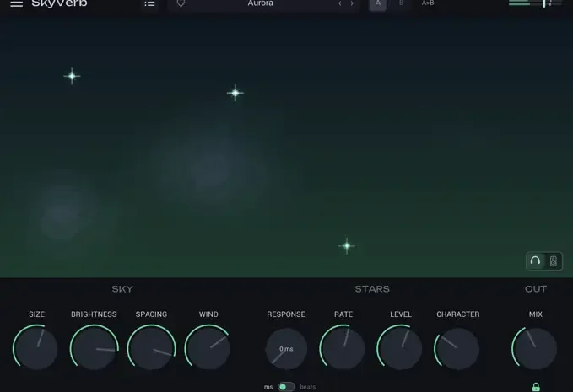Click the STARS section heading
This screenshot has height=392, width=573.
point(372,289)
